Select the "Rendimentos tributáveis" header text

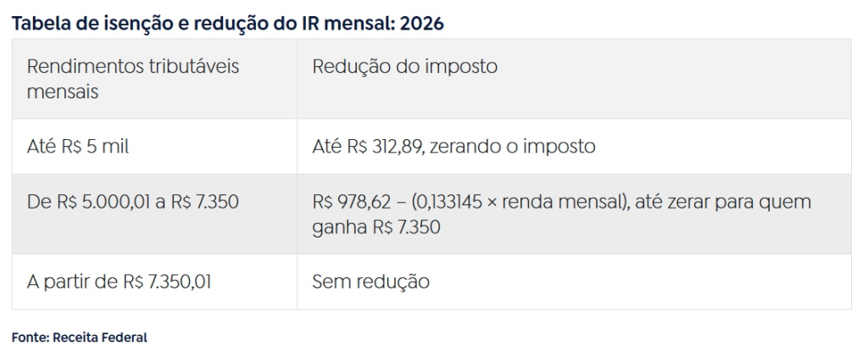click(x=133, y=66)
